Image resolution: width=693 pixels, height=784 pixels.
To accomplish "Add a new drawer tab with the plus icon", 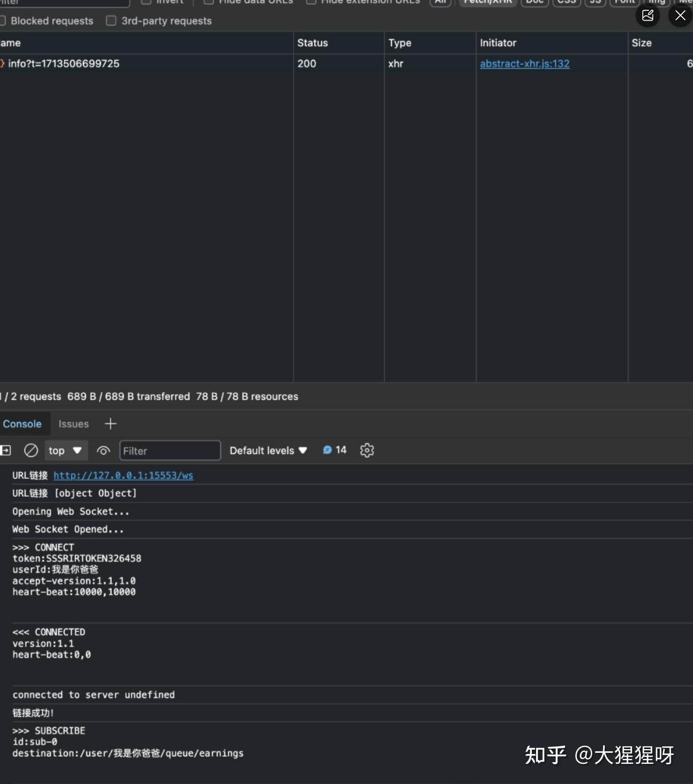I will point(111,424).
